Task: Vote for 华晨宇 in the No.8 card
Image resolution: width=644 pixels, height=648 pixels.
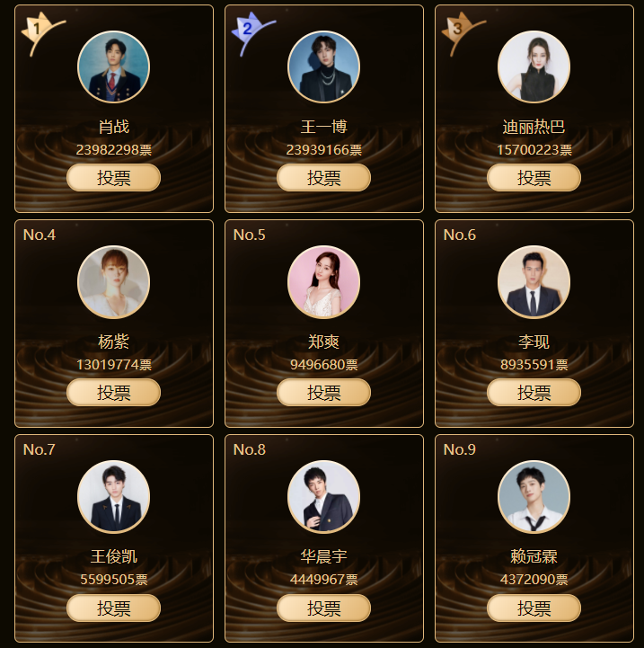Action: (324, 608)
